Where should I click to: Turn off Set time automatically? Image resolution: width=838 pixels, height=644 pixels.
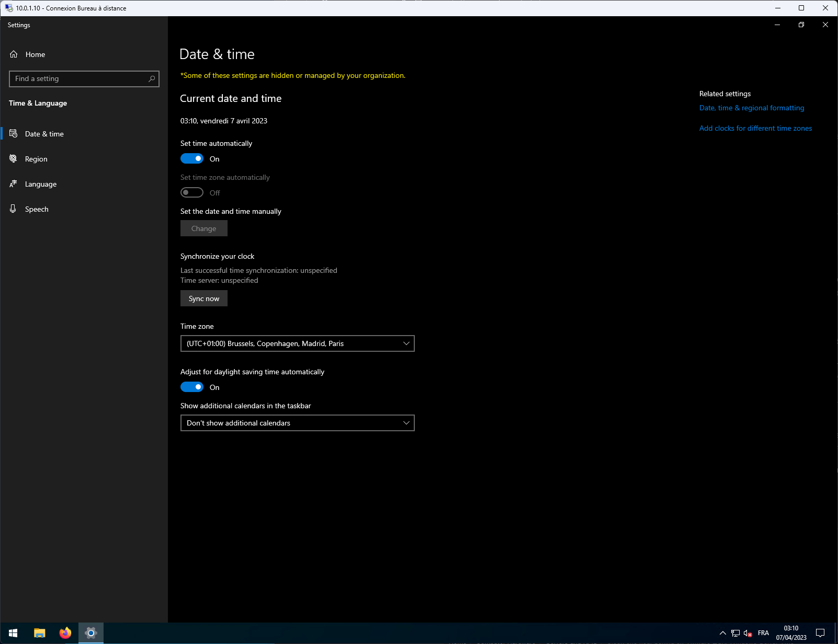[x=191, y=158]
